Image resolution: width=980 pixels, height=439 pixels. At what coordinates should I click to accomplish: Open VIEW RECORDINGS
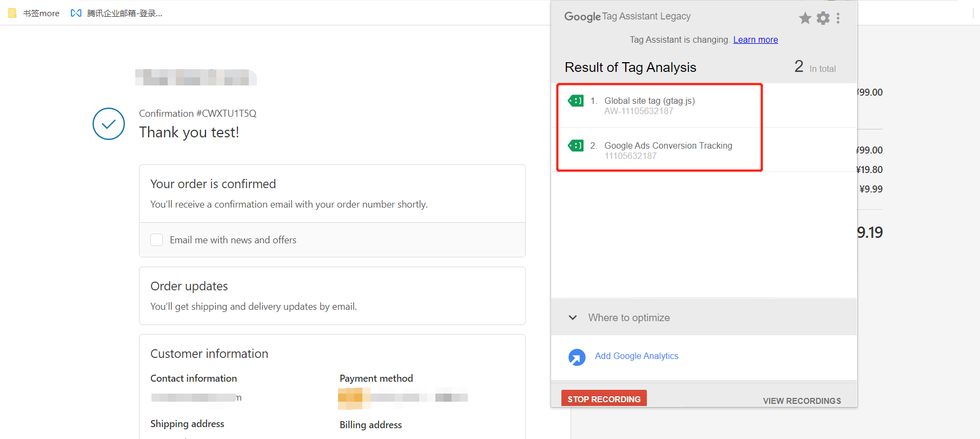coord(802,401)
